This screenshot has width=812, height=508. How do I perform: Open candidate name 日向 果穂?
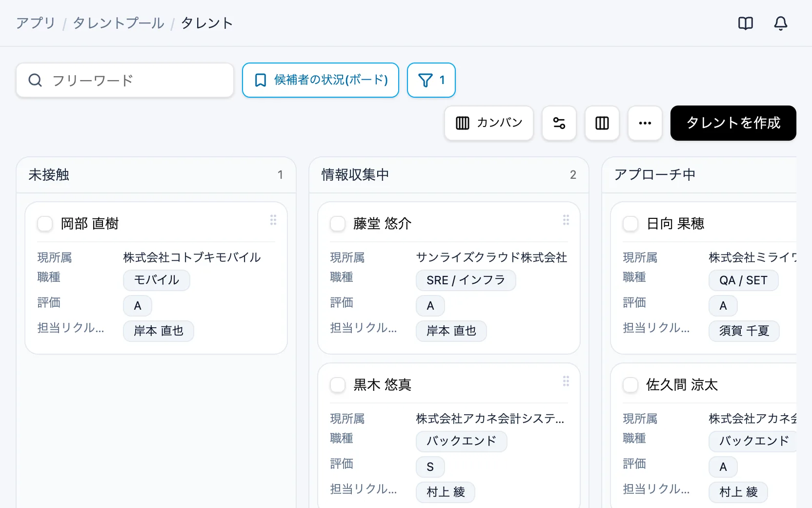click(675, 224)
